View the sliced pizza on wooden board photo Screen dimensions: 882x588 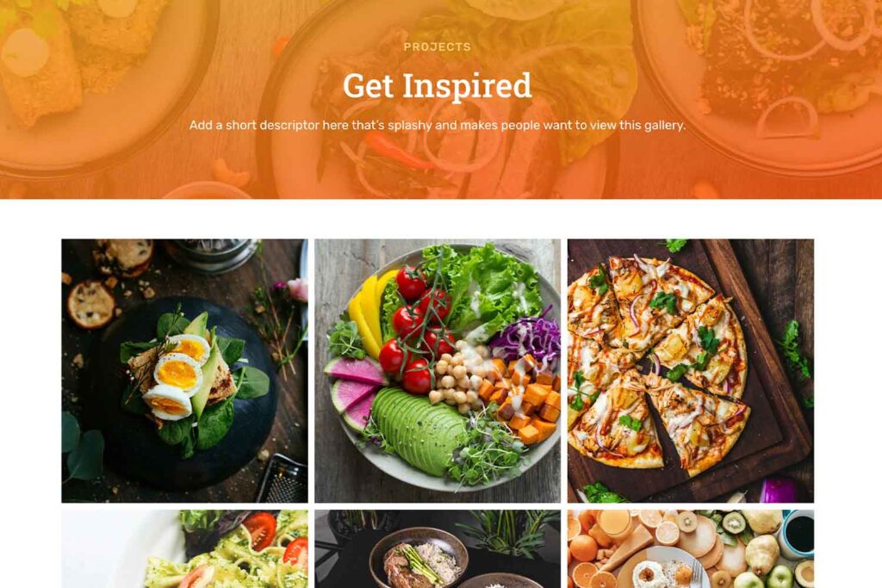coord(691,370)
